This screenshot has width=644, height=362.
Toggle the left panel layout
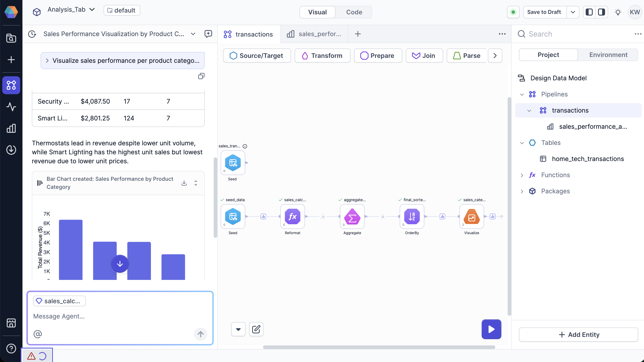(589, 12)
